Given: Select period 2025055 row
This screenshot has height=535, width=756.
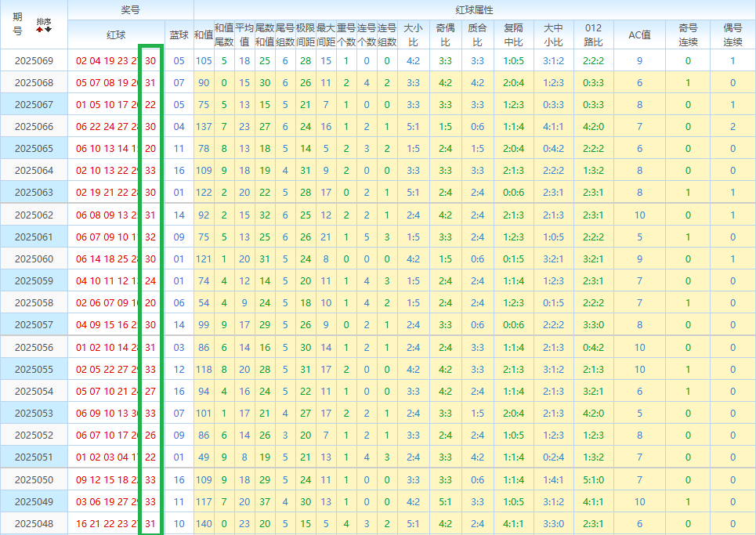Looking at the screenshot, I should [x=378, y=369].
